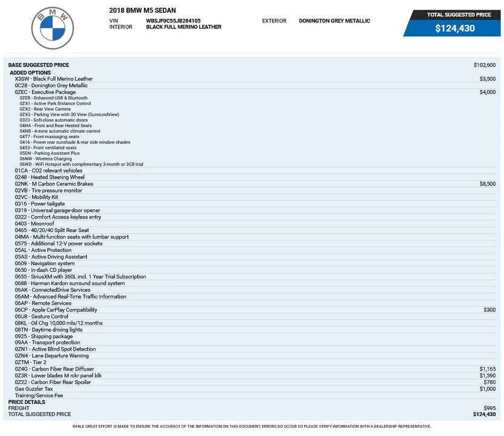Select 02VC Mobility Kit row
This screenshot has width=504, height=436.
pos(255,197)
